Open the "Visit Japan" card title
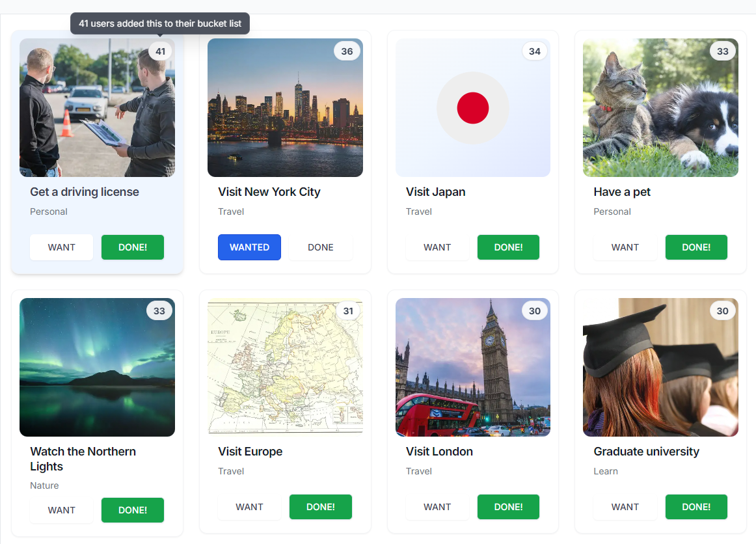The width and height of the screenshot is (756, 544). [x=436, y=192]
